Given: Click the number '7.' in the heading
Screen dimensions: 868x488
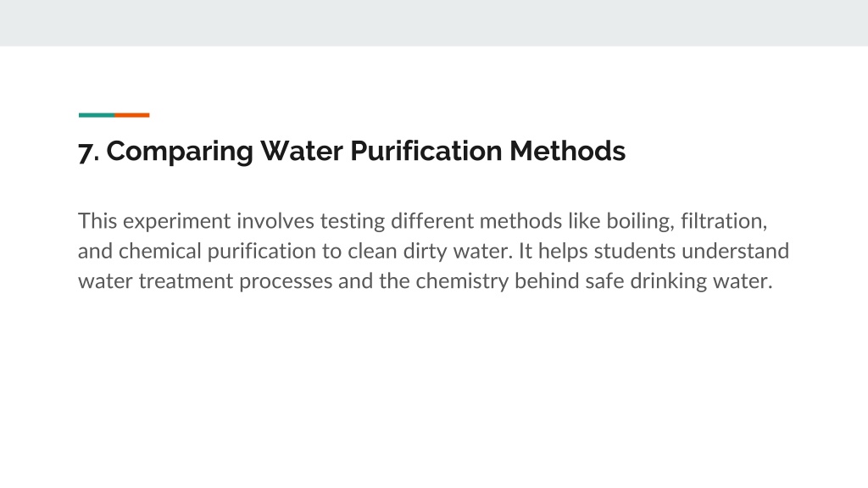Looking at the screenshot, I should tap(88, 152).
